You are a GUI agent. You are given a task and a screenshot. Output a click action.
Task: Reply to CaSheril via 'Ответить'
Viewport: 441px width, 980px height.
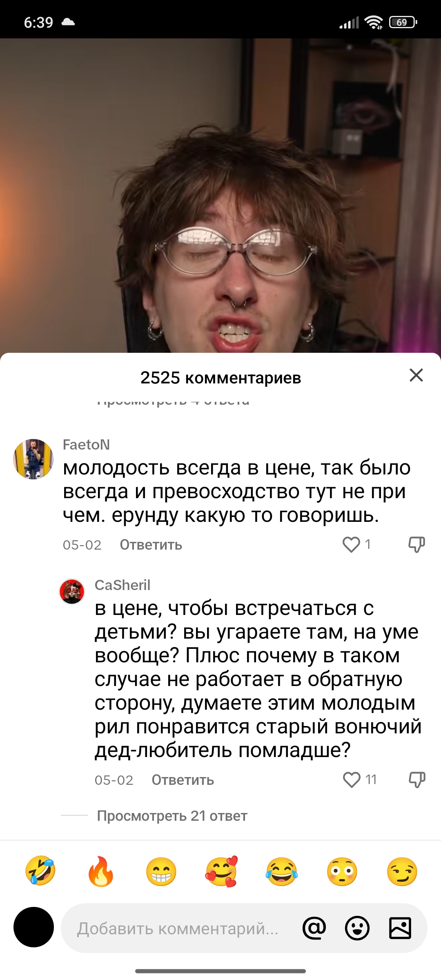[x=183, y=780]
